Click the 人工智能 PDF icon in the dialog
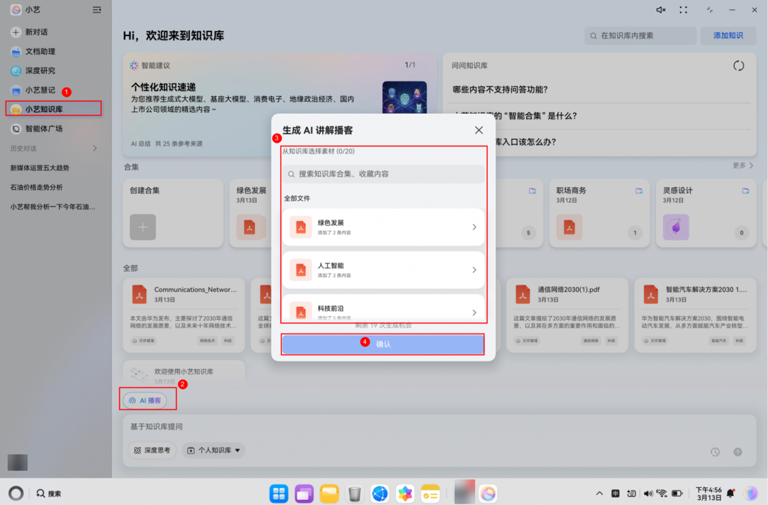Screen dimensions: 768x505 point(301,270)
